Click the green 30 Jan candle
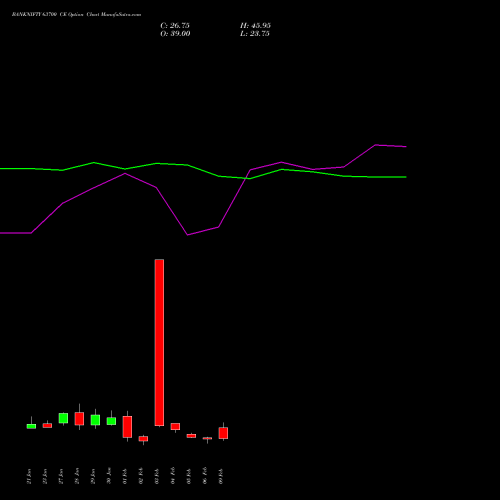500x500 pixels. [111, 421]
